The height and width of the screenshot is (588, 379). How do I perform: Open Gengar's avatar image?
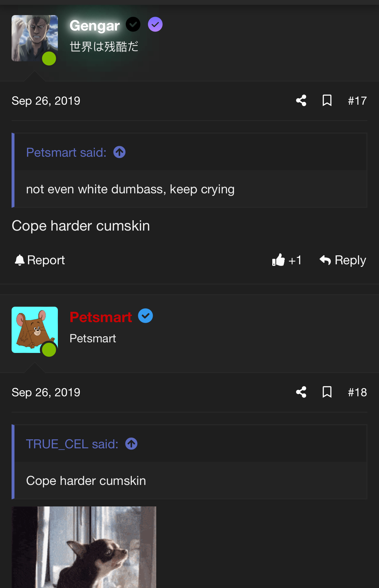coord(35,38)
